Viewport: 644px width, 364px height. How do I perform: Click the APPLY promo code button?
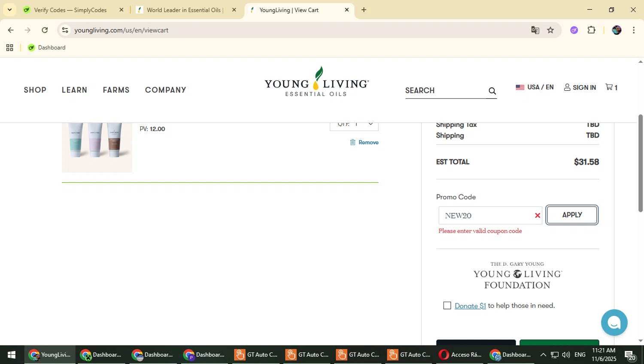(572, 215)
